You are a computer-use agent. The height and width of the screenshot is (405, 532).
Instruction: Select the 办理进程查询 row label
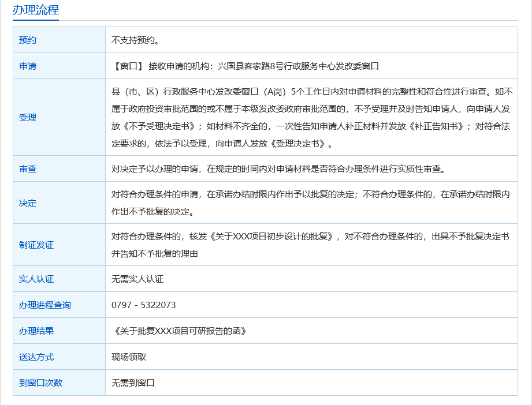(45, 305)
